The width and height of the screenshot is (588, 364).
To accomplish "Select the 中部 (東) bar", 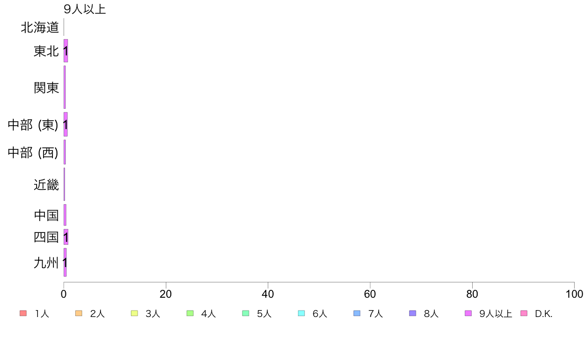I will [x=66, y=125].
